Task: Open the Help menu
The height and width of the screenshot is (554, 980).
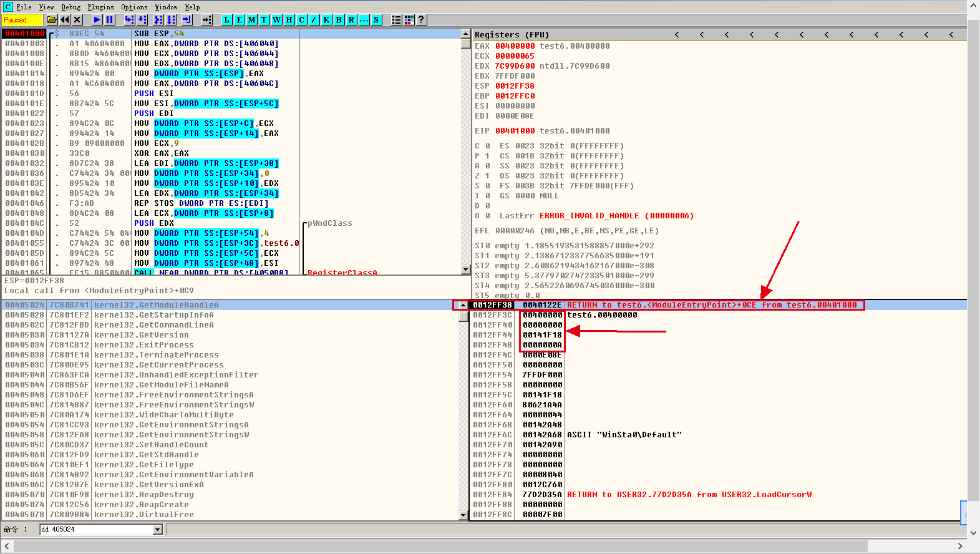Action: click(192, 7)
